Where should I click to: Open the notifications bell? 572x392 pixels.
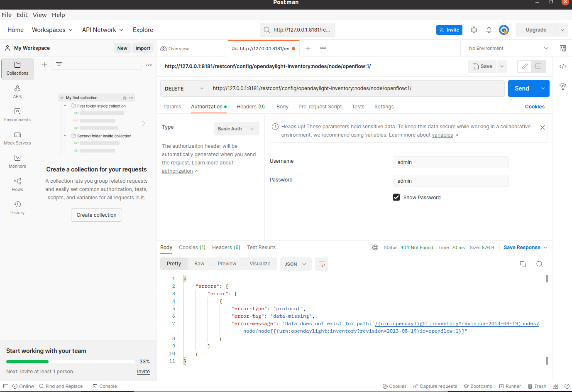point(489,30)
